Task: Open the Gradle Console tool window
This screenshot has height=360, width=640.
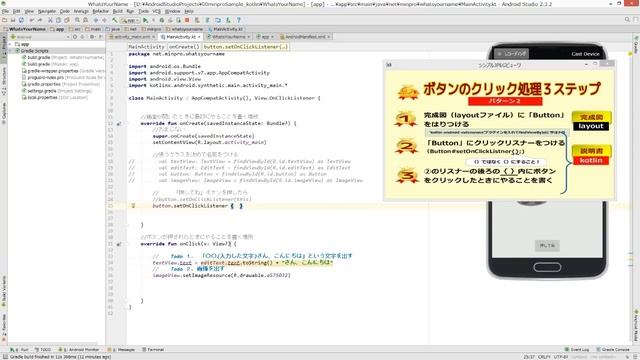Action: [x=613, y=349]
